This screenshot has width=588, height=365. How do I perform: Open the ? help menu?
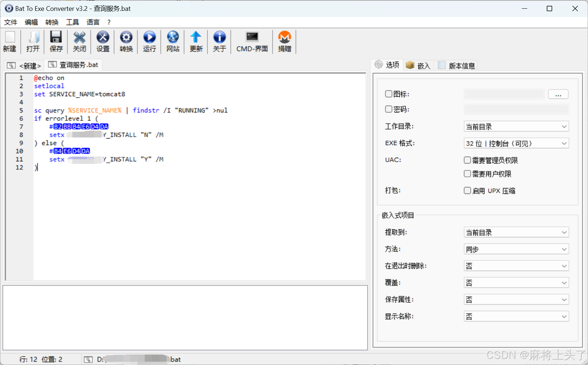pos(109,22)
